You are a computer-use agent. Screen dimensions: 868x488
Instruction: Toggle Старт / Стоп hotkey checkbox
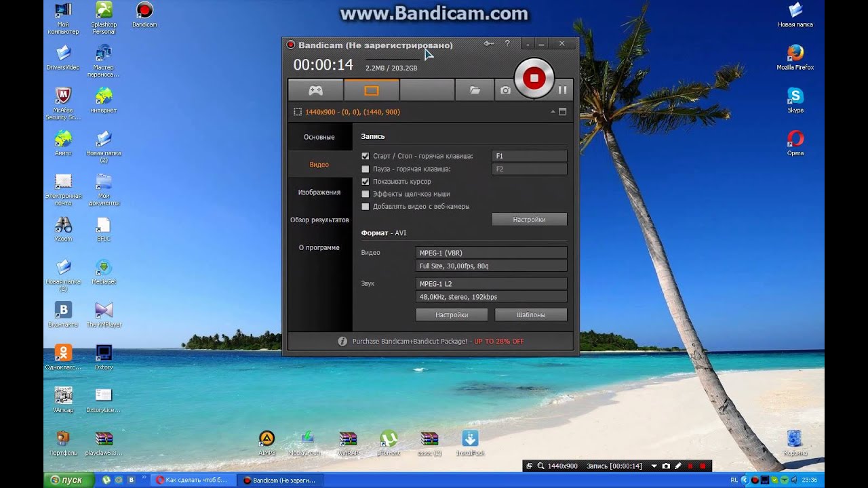click(x=366, y=156)
